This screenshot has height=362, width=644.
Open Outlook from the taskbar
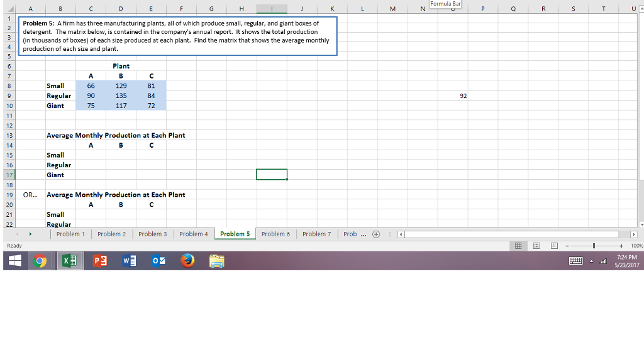click(x=158, y=260)
